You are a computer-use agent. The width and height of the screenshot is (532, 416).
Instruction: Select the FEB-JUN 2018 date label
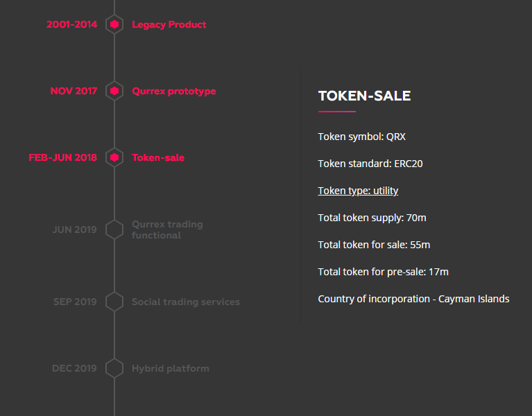62,157
